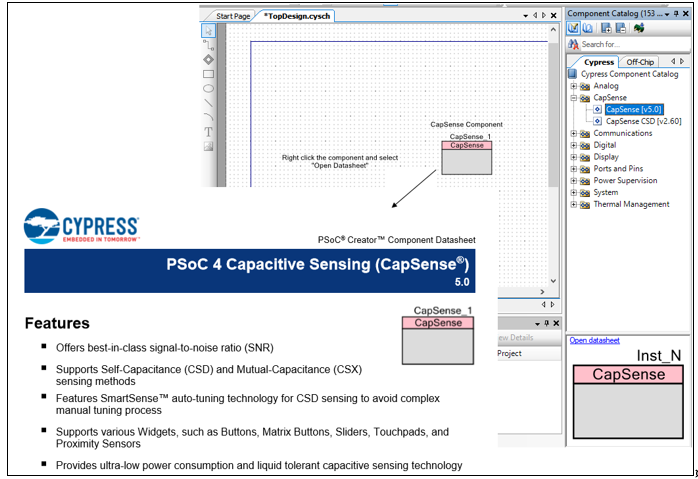Click the binoculars clear search icon
698x479 pixels.
[573, 44]
